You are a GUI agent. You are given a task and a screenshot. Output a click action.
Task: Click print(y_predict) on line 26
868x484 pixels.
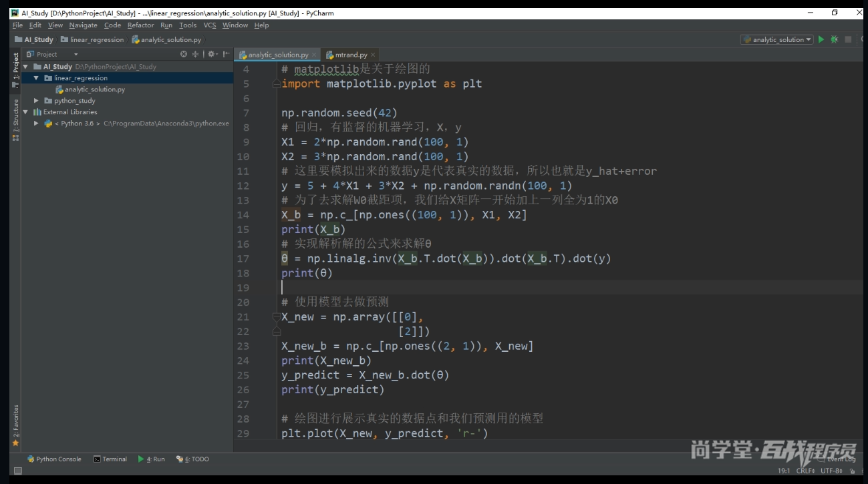pos(333,390)
